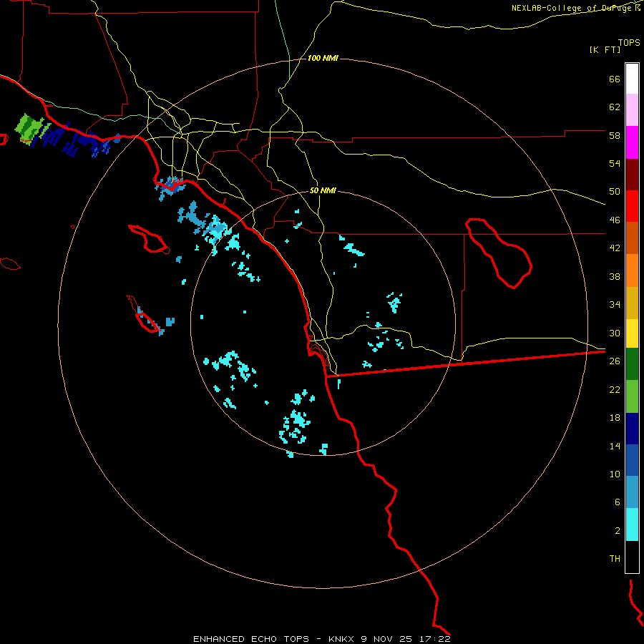
Task: Click the '54' legend scale value
Action: (x=615, y=163)
